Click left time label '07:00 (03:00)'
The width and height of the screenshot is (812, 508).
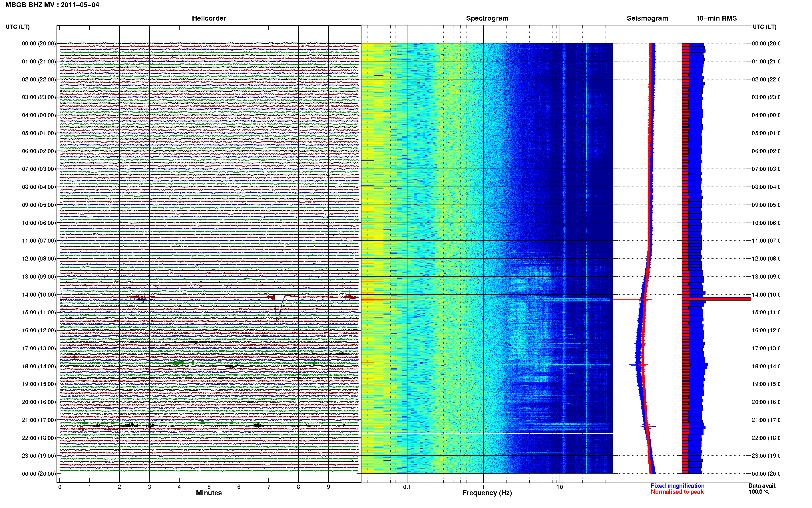[39, 169]
